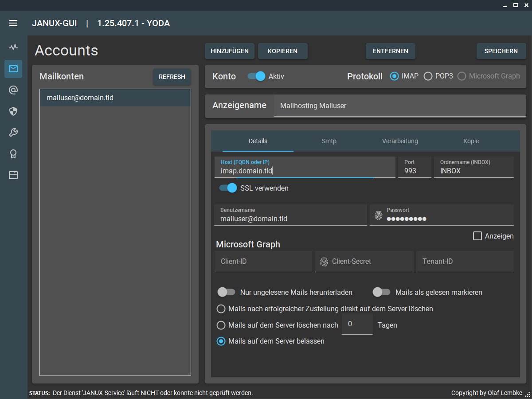Toggle the Konto Aktiv switch
The height and width of the screenshot is (399, 532).
[x=256, y=76]
